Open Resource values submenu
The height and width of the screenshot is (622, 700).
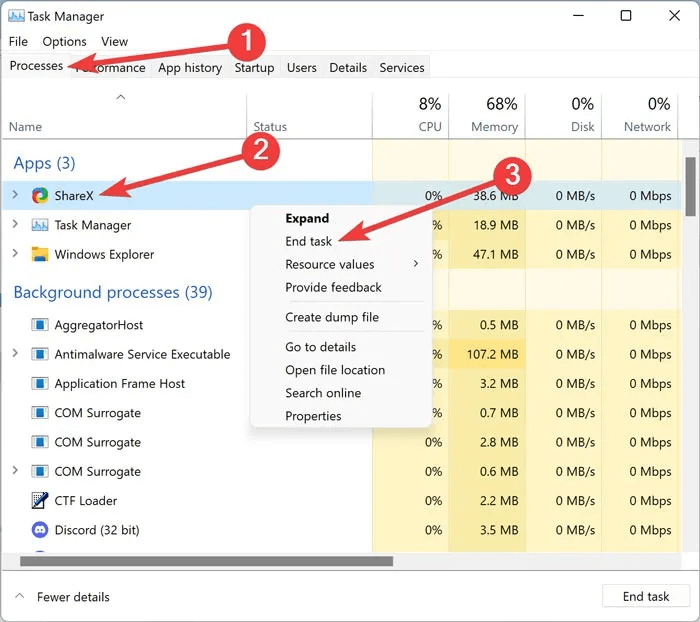point(330,264)
